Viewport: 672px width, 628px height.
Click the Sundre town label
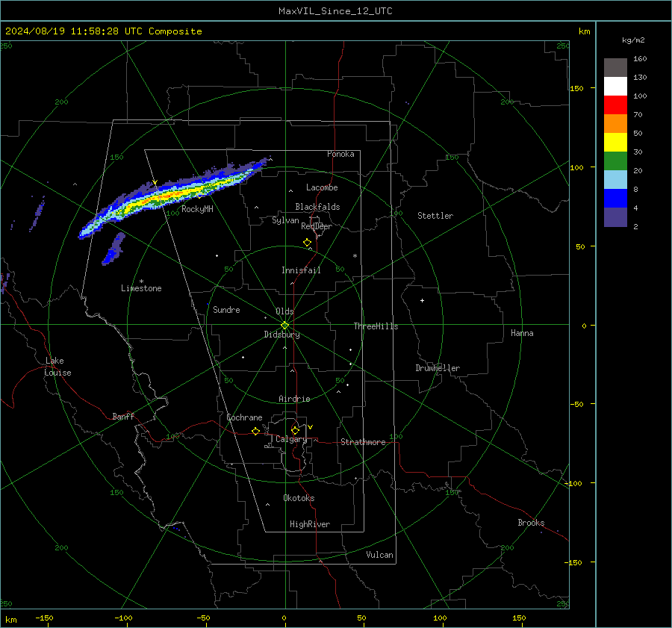226,309
